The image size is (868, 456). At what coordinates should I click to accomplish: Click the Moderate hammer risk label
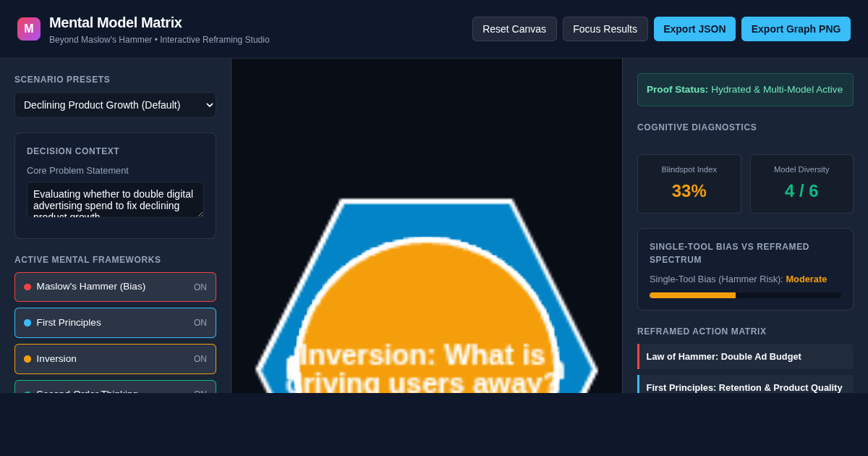coord(807,279)
